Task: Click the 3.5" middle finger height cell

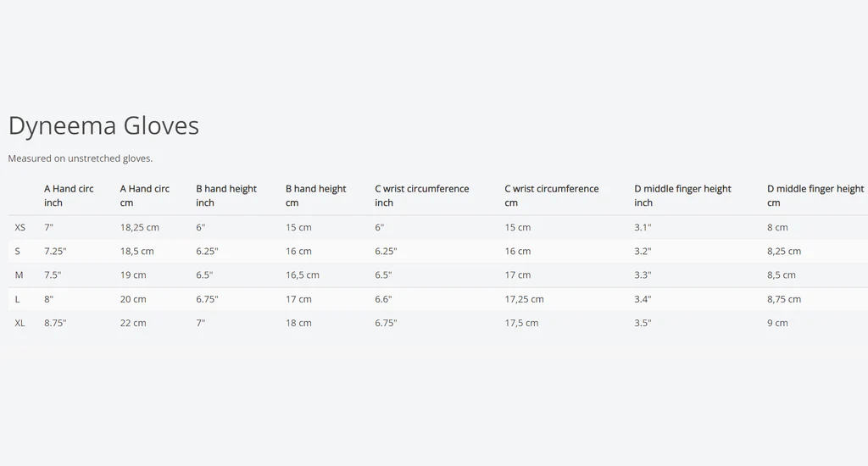Action: [x=643, y=323]
